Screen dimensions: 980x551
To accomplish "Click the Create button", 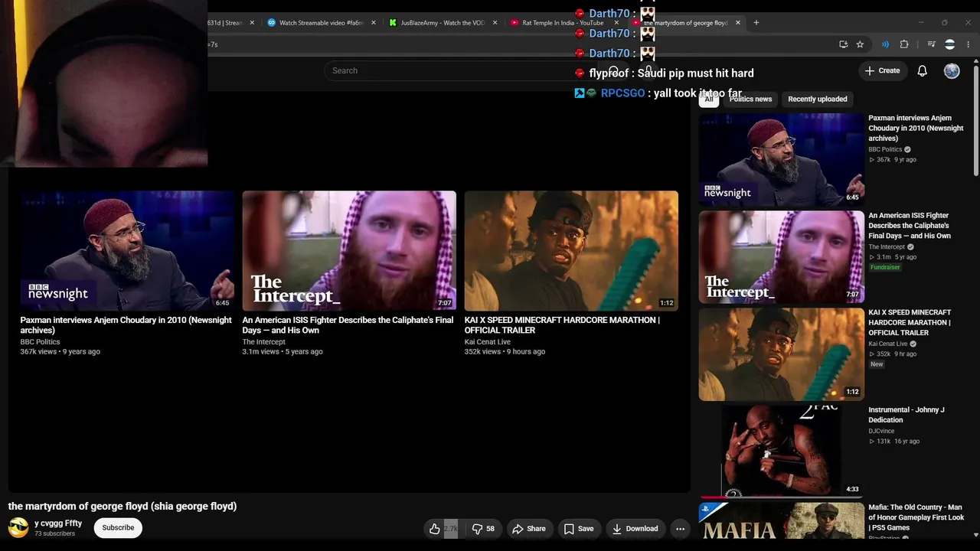I will pos(882,70).
